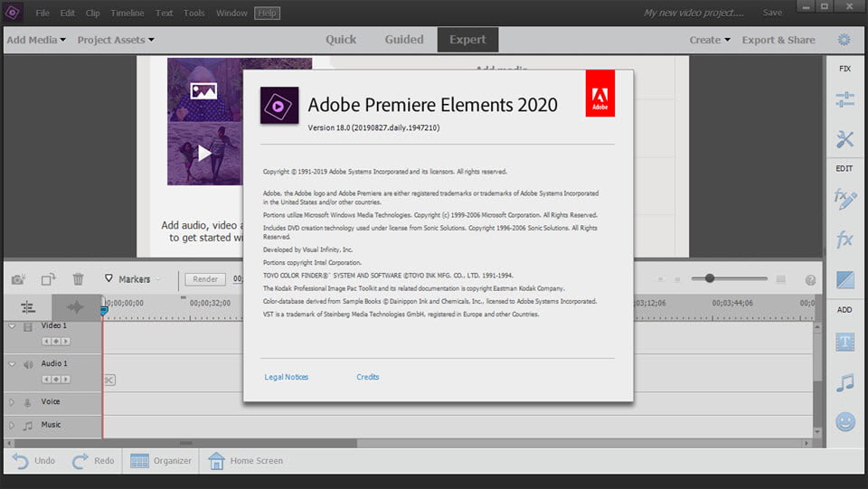The height and width of the screenshot is (489, 868).
Task: Open the Applied Effects fx pencil icon
Action: [844, 199]
